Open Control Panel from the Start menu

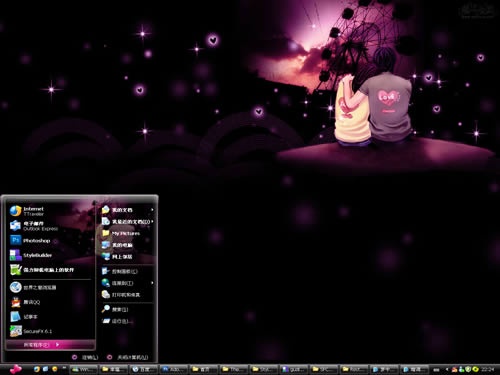pos(128,271)
